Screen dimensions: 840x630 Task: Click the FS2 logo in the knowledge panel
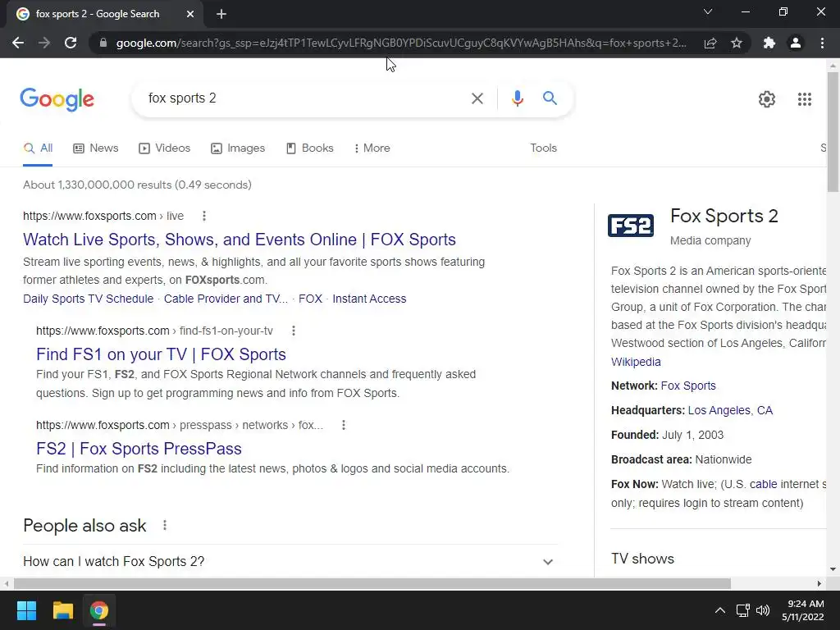click(x=631, y=226)
